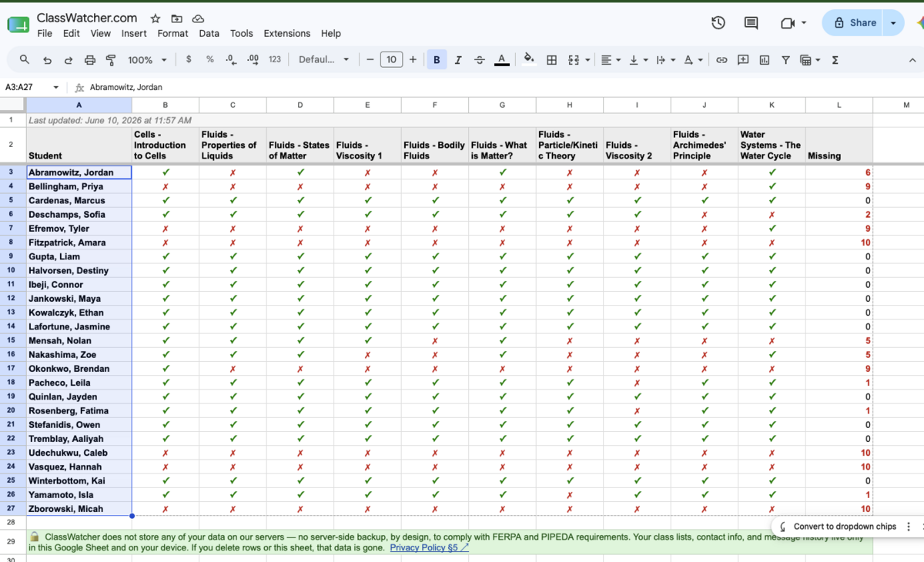924x562 pixels.
Task: Merge the selected cells
Action: click(574, 59)
